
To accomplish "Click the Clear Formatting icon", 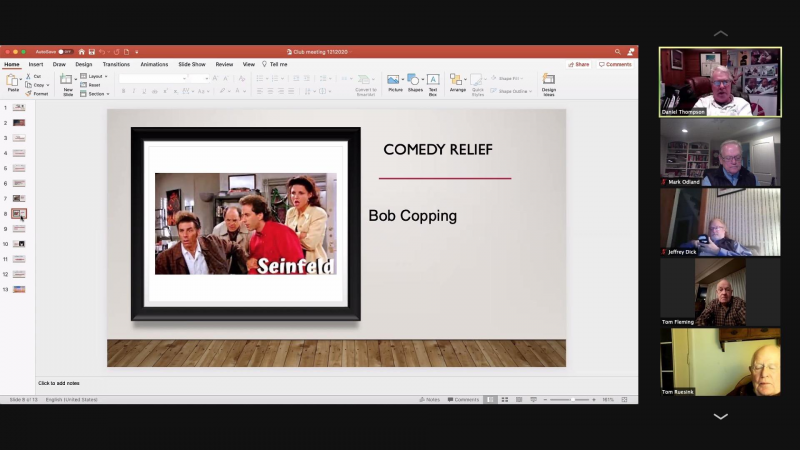I will point(242,79).
